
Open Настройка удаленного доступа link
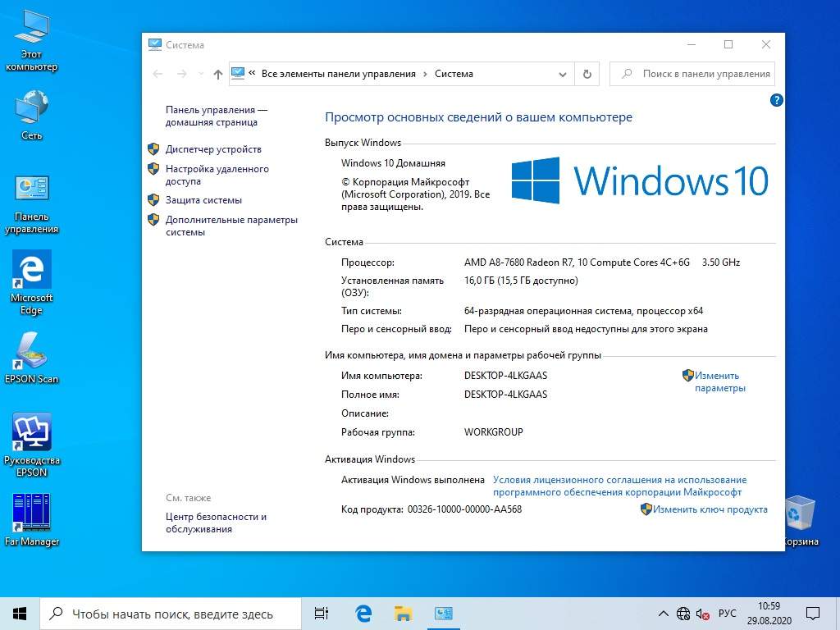coord(217,175)
